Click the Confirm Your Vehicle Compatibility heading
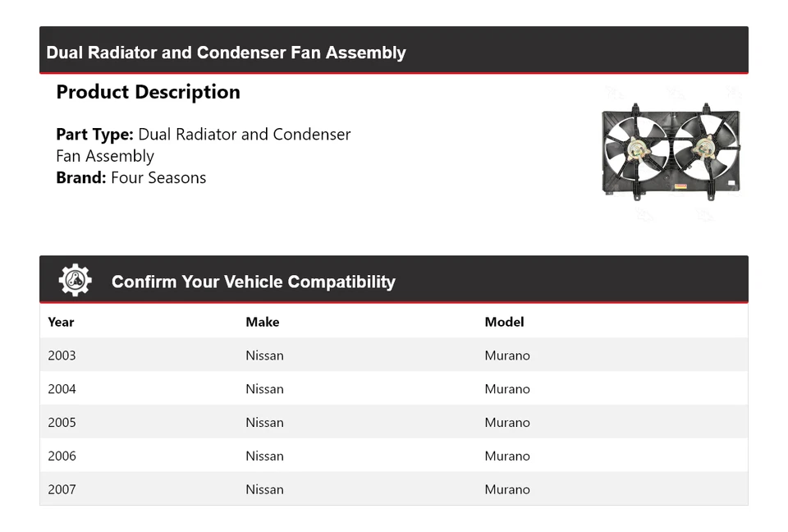Image resolution: width=788 pixels, height=532 pixels. pyautogui.click(x=253, y=282)
